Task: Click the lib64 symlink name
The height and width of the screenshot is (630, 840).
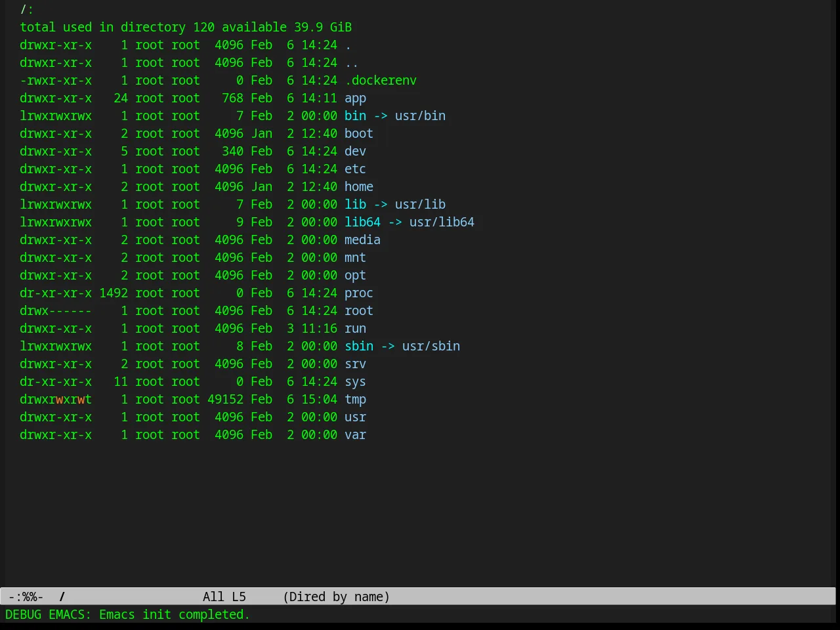Action: click(x=362, y=222)
